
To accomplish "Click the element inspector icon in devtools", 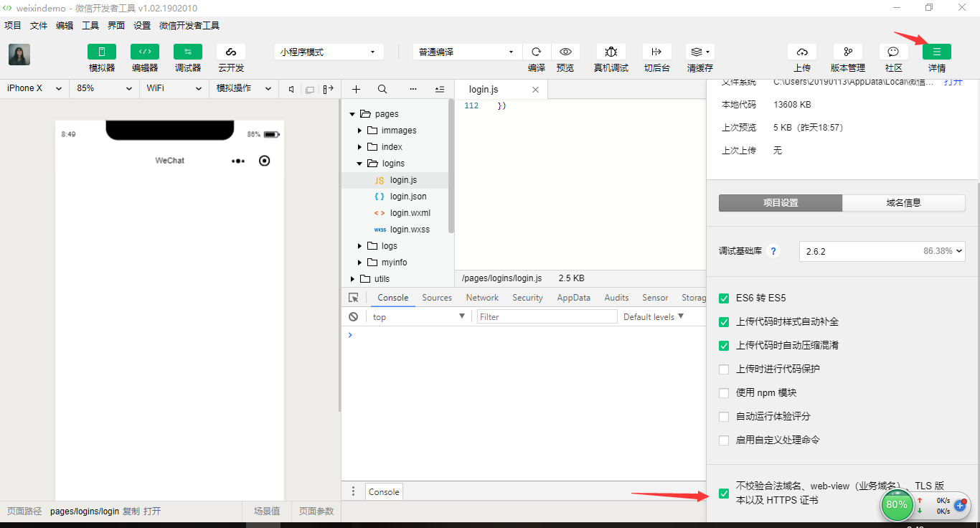I will (x=353, y=298).
